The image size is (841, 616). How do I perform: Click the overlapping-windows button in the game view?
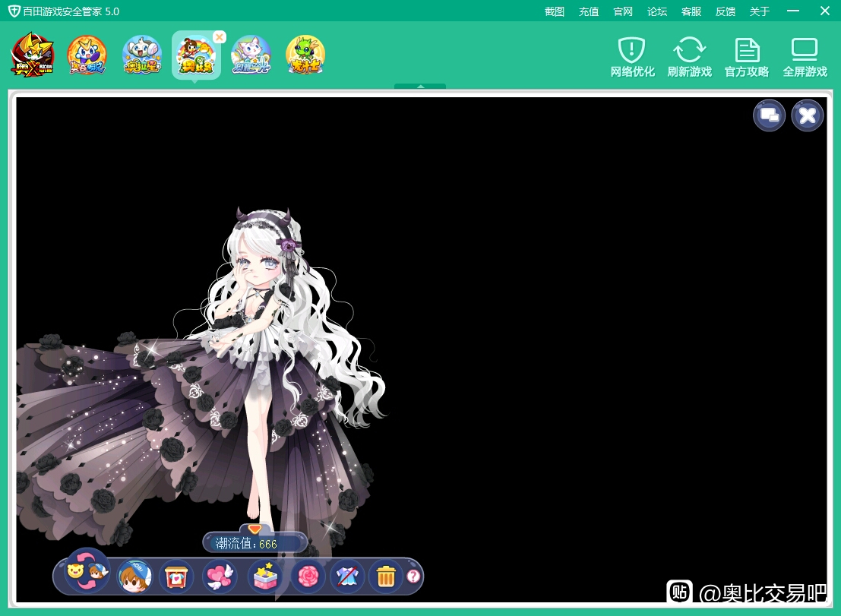coord(769,115)
